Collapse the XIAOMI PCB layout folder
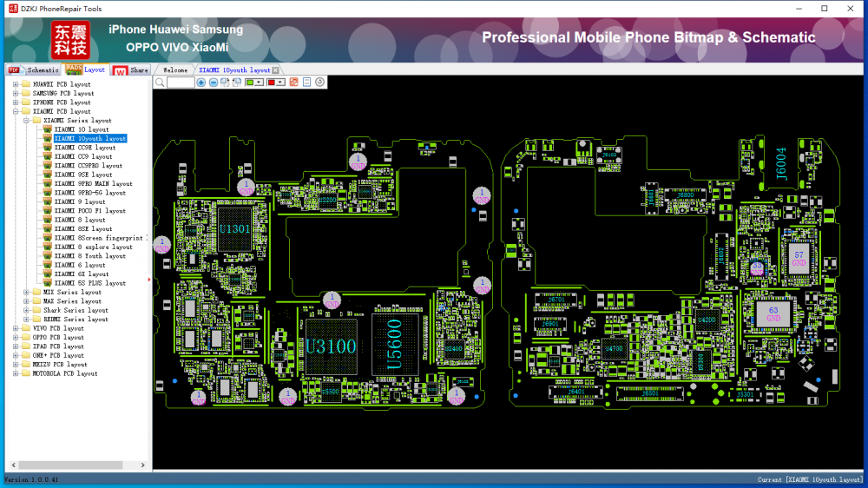Viewport: 868px width, 488px height. (x=16, y=111)
